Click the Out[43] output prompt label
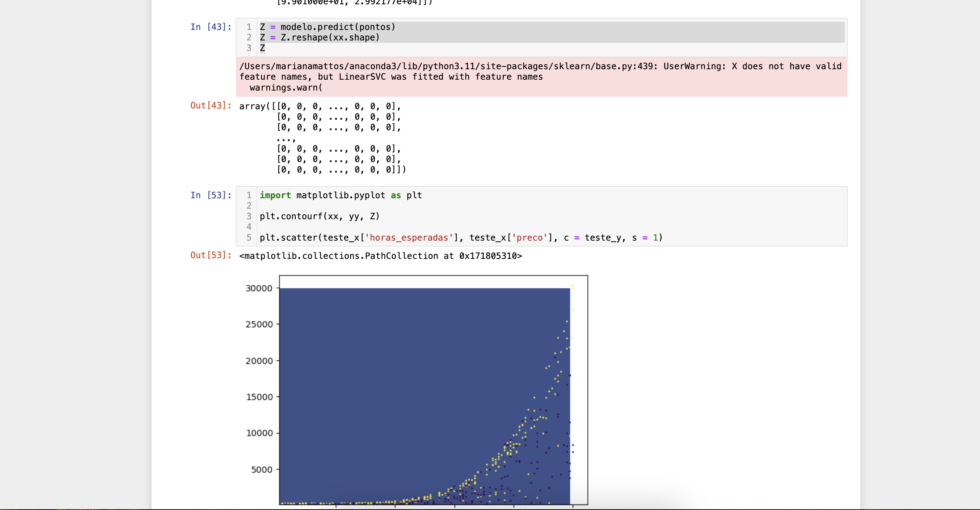Image resolution: width=980 pixels, height=510 pixels. 211,105
